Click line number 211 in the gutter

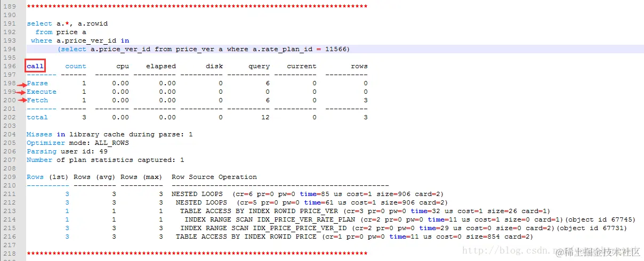[11, 194]
